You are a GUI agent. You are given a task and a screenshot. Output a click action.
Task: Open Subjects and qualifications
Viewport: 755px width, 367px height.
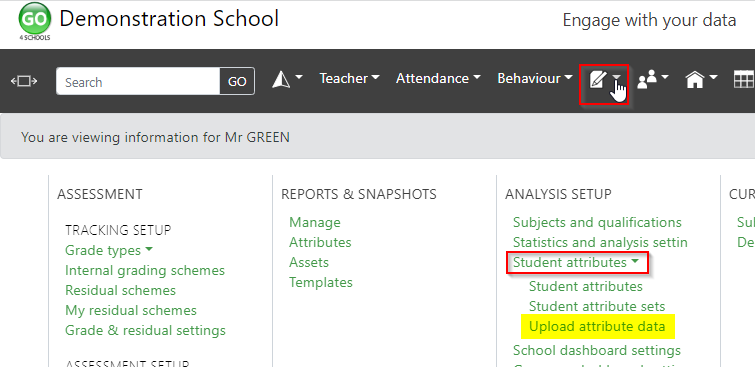coord(597,223)
